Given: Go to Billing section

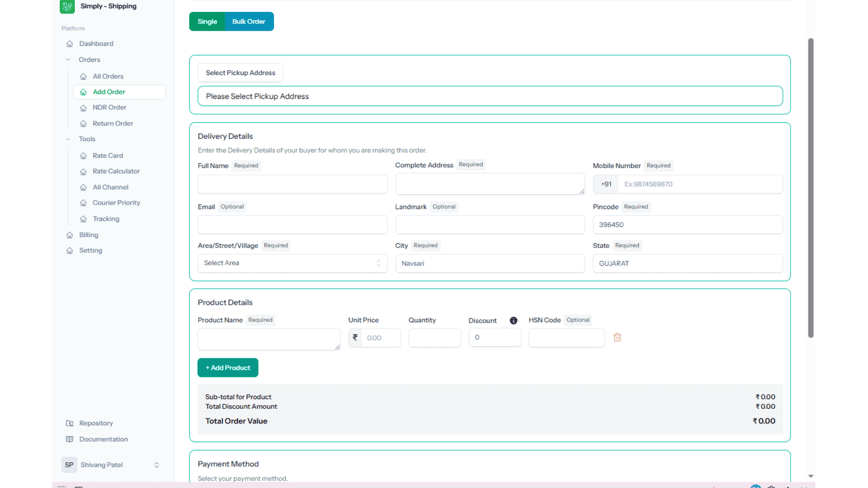Looking at the screenshot, I should pyautogui.click(x=88, y=235).
